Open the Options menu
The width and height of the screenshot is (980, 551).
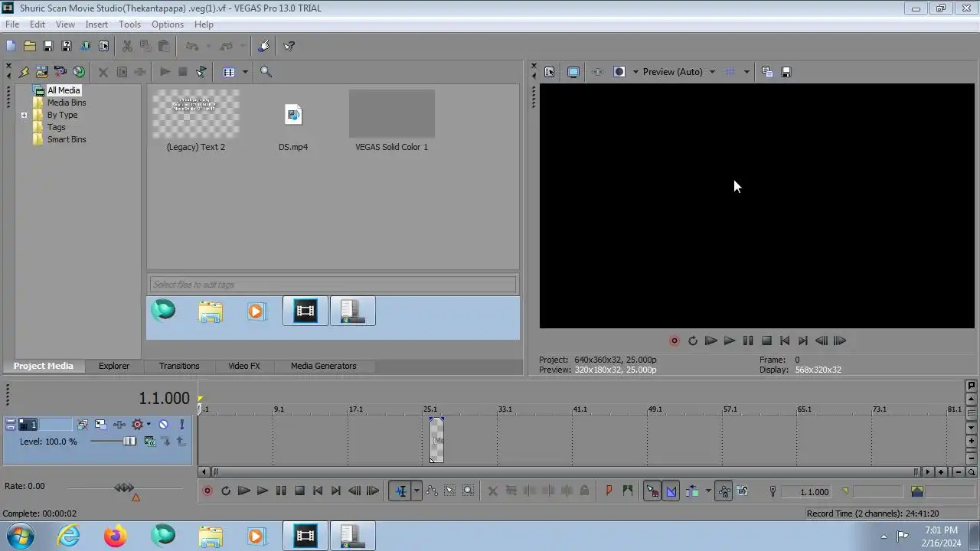(168, 24)
